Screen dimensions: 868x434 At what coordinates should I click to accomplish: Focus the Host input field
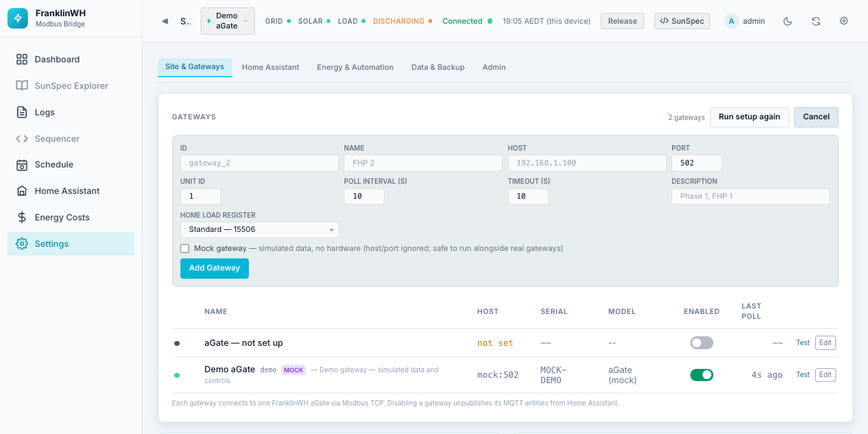pyautogui.click(x=587, y=163)
